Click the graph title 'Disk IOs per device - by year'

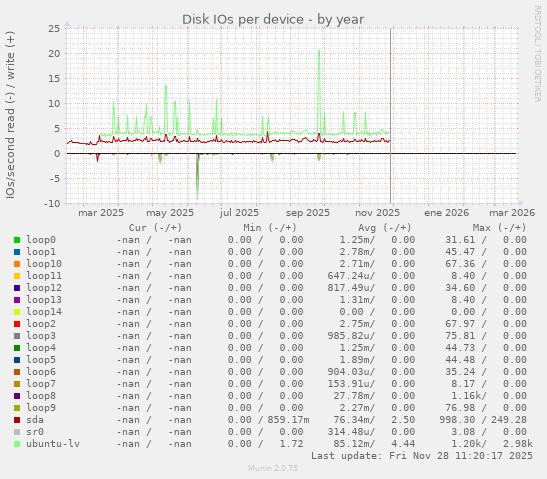point(273,20)
